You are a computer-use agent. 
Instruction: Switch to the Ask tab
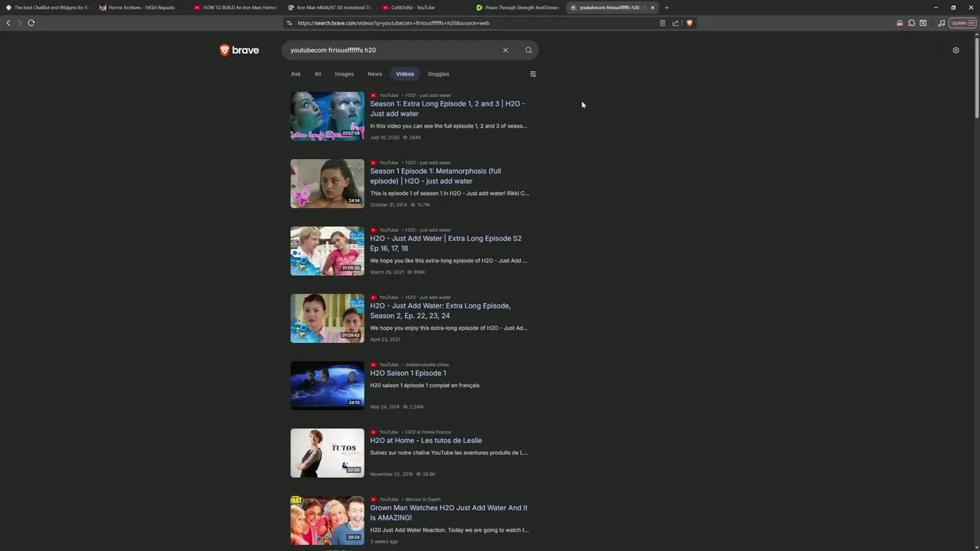point(296,74)
